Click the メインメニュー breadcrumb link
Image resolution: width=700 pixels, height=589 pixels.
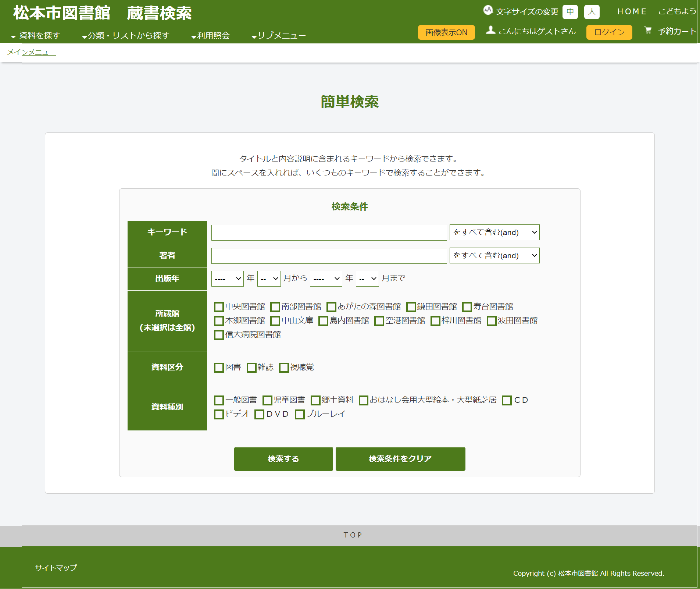31,52
